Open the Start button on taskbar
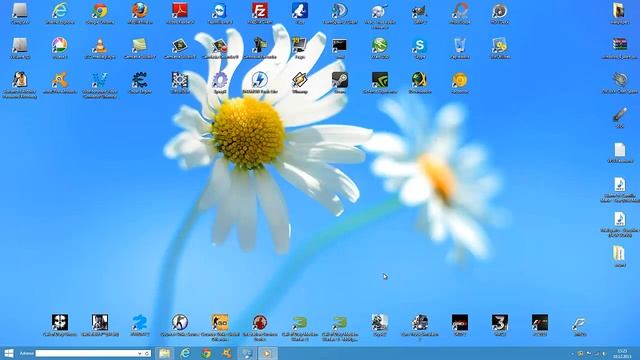This screenshot has height=360, width=640. coord(9,353)
